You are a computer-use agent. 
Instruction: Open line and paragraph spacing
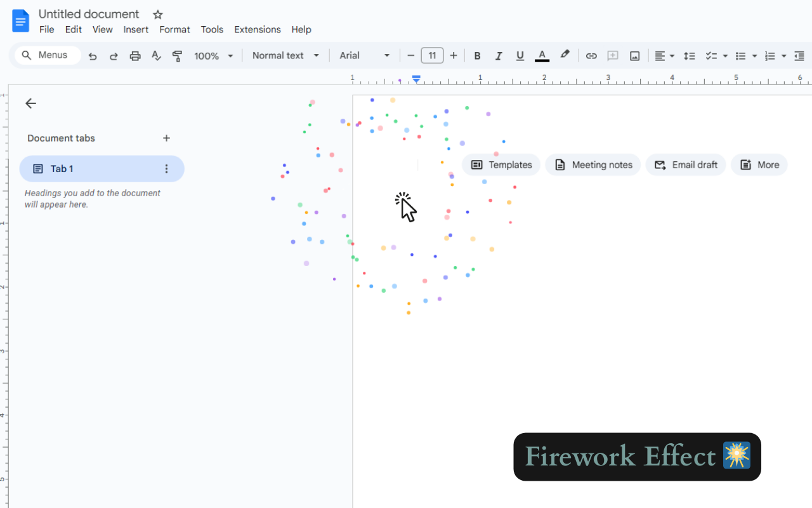(x=690, y=56)
